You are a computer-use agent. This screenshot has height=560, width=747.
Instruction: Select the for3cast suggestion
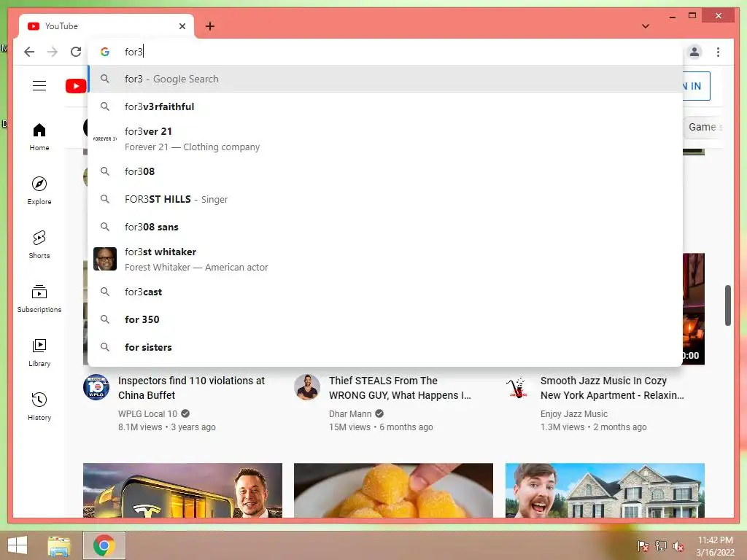(x=385, y=292)
